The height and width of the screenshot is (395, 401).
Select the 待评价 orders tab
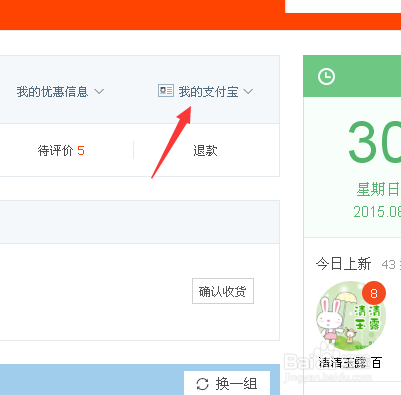(x=61, y=151)
